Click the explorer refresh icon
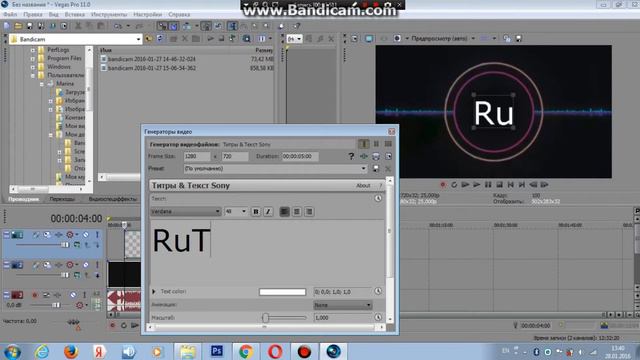This screenshot has width=640, height=360. click(160, 39)
